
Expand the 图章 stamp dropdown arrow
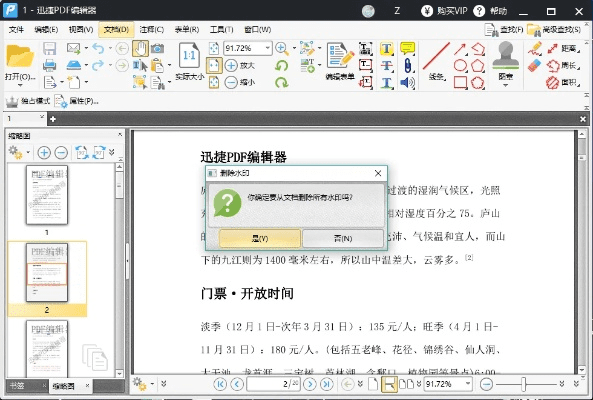(x=506, y=85)
